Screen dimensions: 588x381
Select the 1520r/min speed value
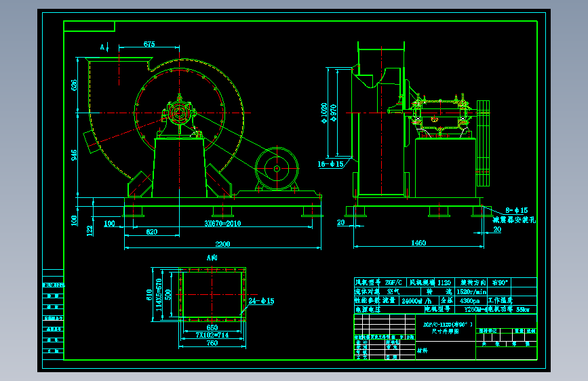click(x=471, y=292)
